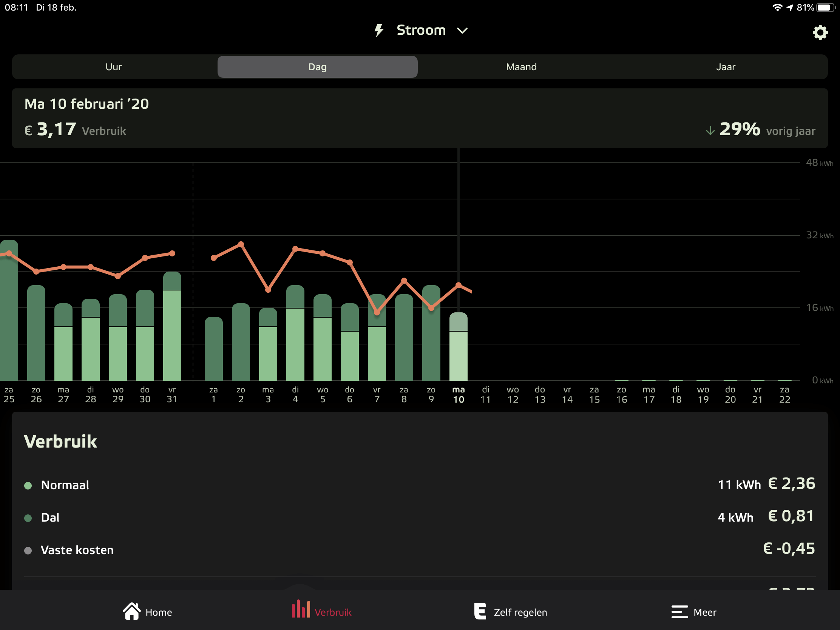Tap the Normaal light green legend dot
840x630 pixels.
point(28,485)
